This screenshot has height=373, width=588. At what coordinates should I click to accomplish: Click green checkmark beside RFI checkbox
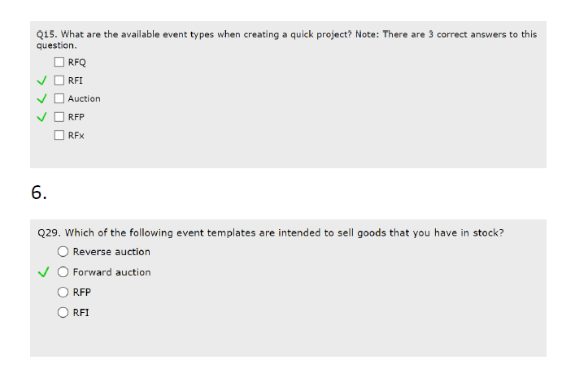[x=42, y=80]
